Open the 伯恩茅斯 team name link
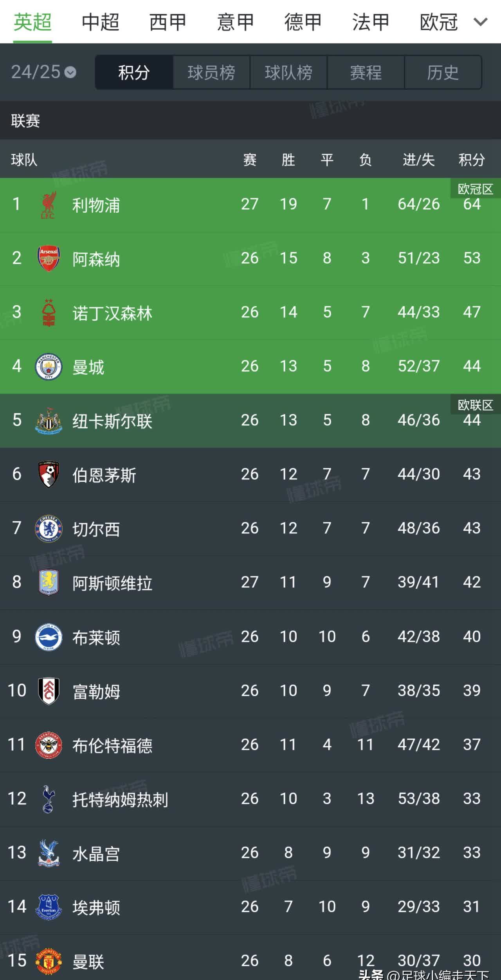The width and height of the screenshot is (501, 980). pyautogui.click(x=104, y=475)
